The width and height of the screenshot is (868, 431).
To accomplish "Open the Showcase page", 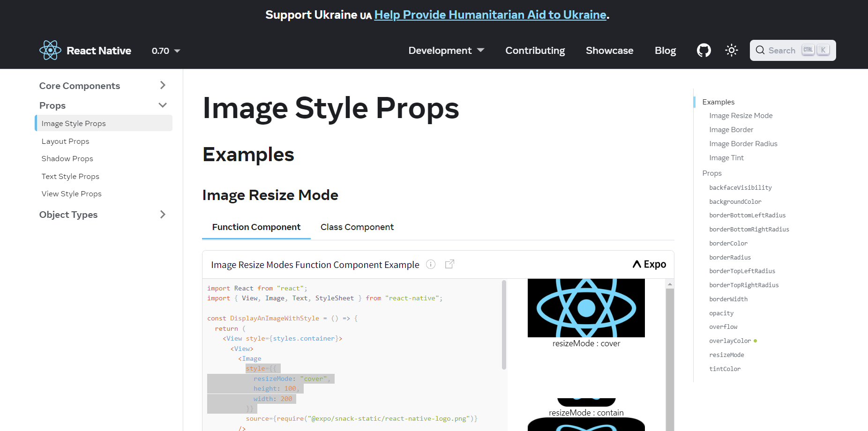I will click(609, 51).
